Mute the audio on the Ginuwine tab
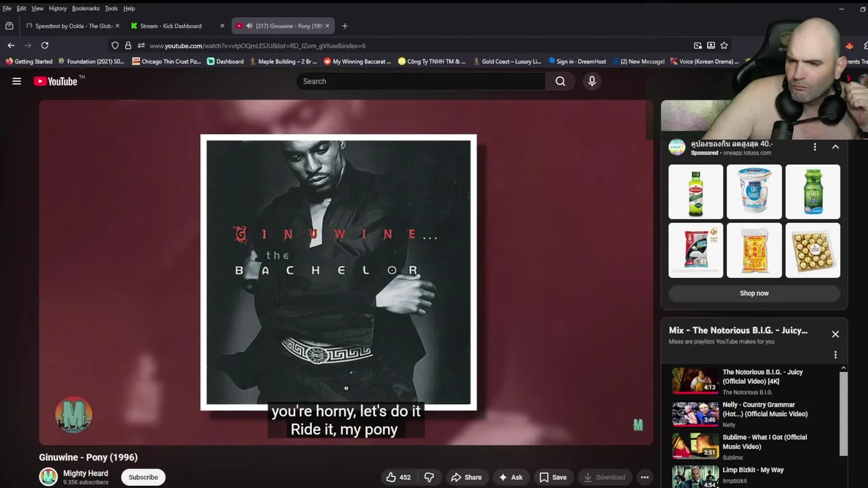The height and width of the screenshot is (488, 868). [x=249, y=26]
